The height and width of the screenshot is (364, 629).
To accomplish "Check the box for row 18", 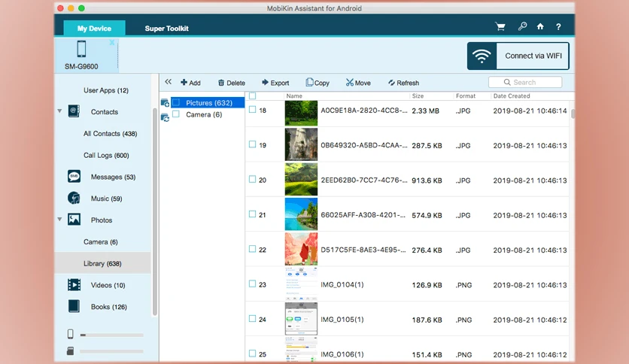I will [252, 110].
